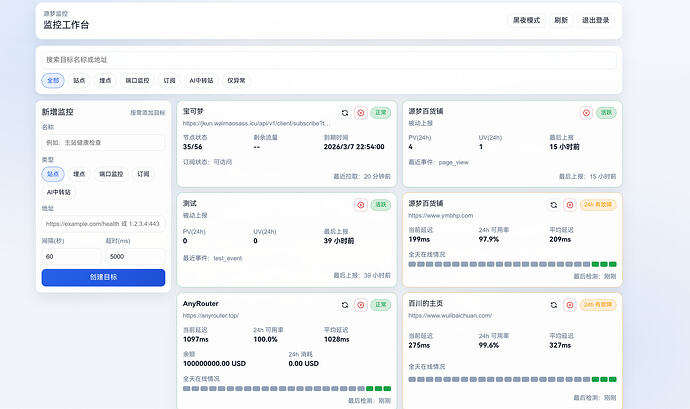The height and width of the screenshot is (409, 690).
Task: Open the www.wulibaichuan.com URL link
Action: (x=450, y=316)
